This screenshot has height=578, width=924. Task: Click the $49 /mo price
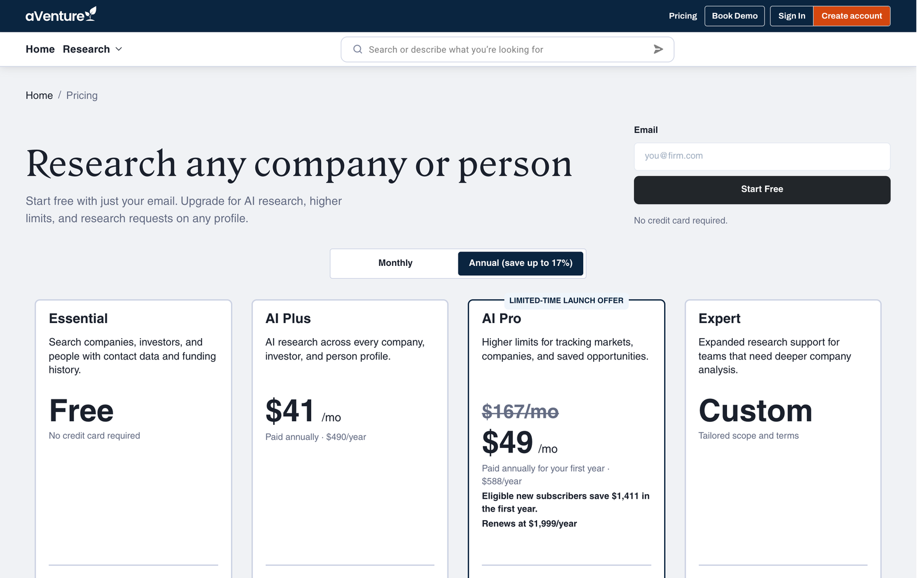pos(520,443)
